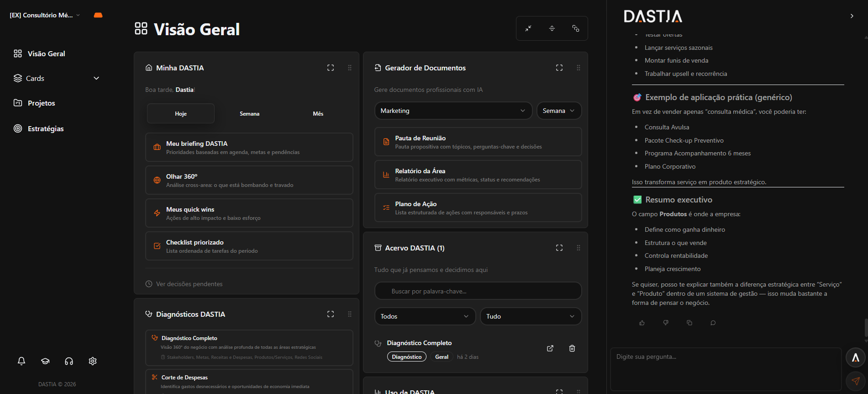Click Acervo DASTIA drag handle
This screenshot has width=868, height=394.
click(579, 248)
